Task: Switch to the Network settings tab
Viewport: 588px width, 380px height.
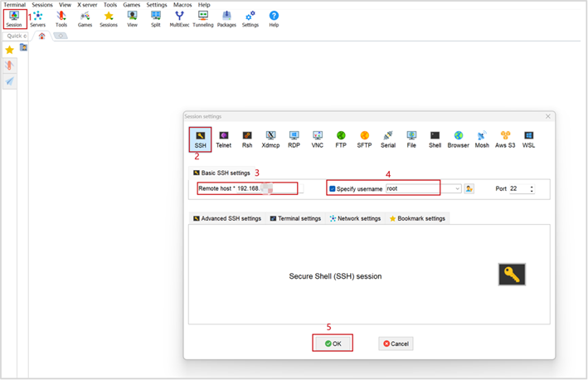Action: 355,218
